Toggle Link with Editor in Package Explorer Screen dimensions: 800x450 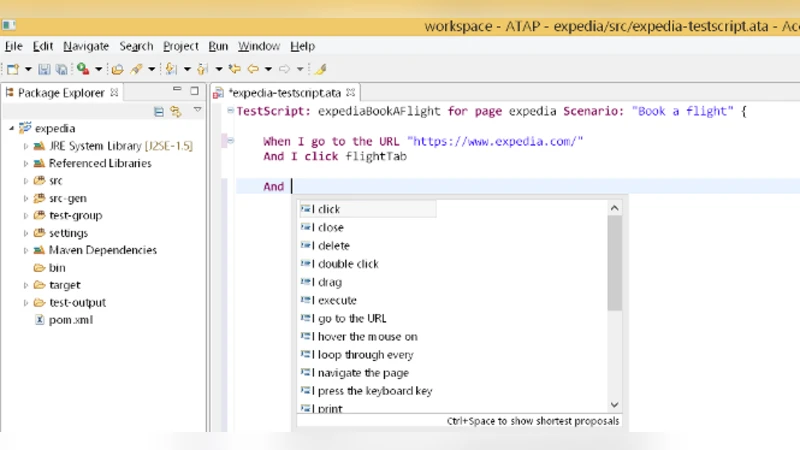point(175,111)
